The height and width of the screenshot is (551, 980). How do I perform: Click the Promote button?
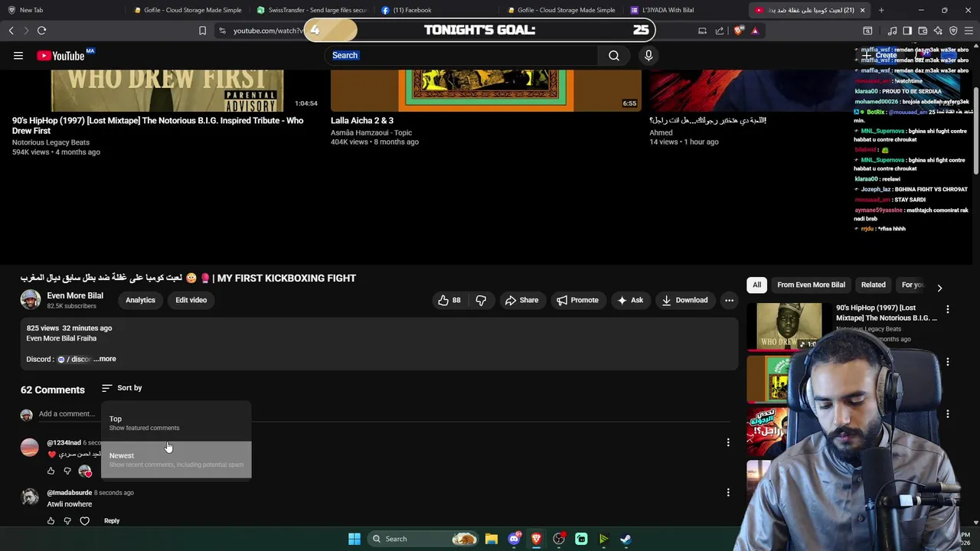tap(578, 300)
